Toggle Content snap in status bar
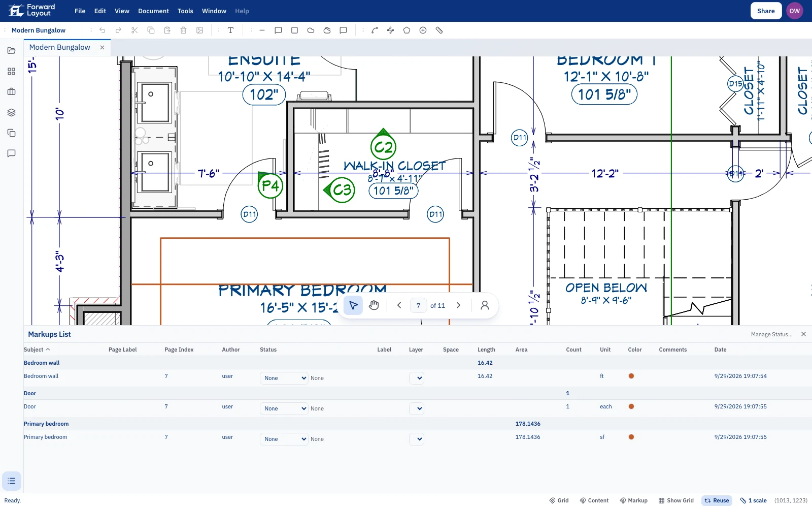812x508 pixels. coord(594,500)
